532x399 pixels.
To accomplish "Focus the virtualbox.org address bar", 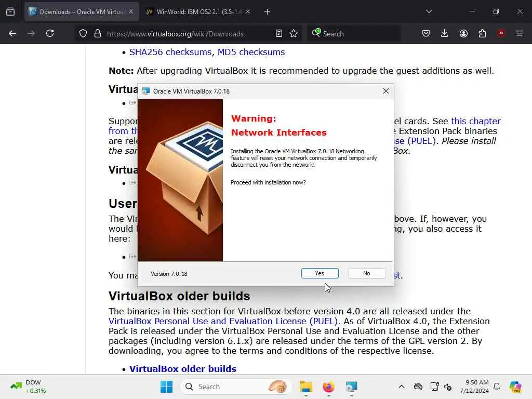I will coord(188,34).
